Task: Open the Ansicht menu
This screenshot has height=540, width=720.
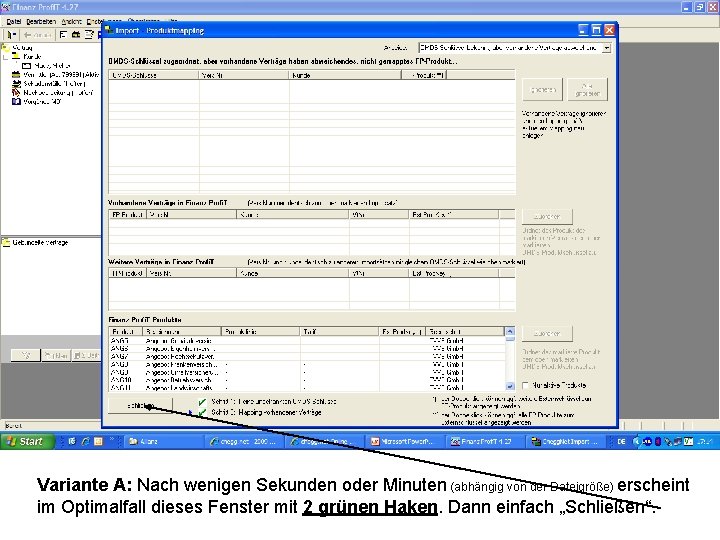Action: pyautogui.click(x=71, y=22)
